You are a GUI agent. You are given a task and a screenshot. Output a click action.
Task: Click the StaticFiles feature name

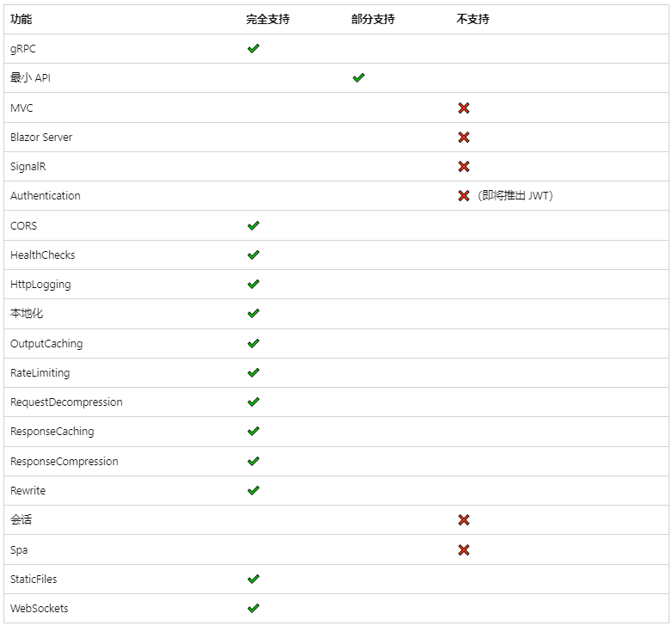pyautogui.click(x=34, y=580)
